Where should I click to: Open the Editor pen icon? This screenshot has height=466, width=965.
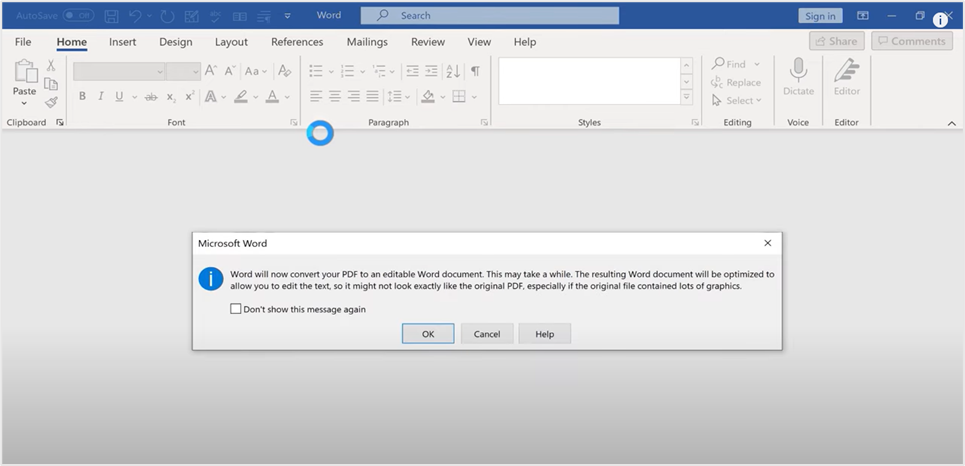pos(847,70)
